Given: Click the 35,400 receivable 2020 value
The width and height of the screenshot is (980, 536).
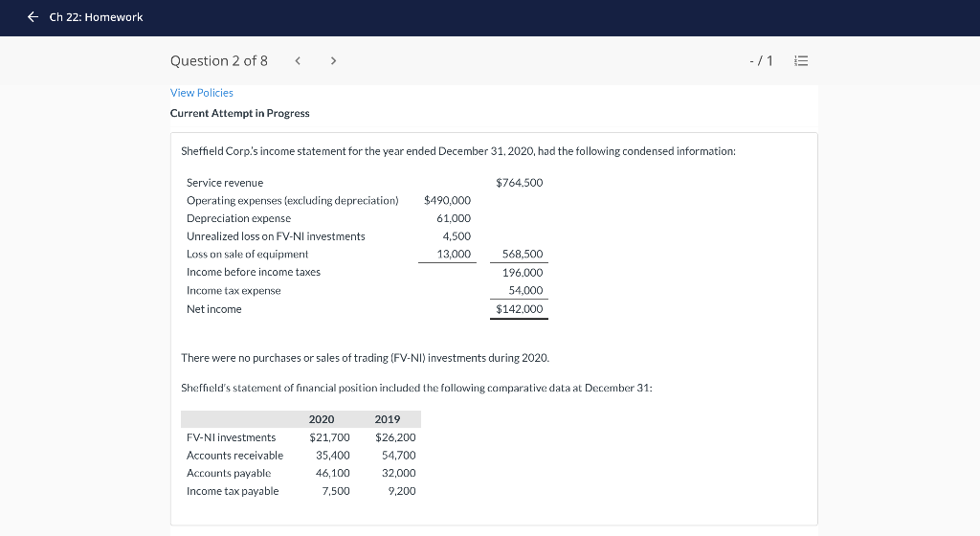Looking at the screenshot, I should click(x=332, y=456).
